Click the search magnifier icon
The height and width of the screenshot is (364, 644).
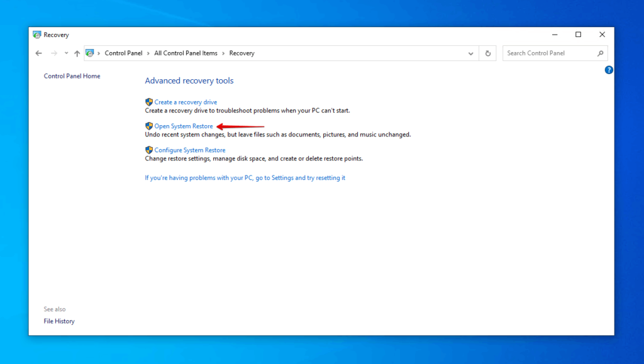click(602, 53)
